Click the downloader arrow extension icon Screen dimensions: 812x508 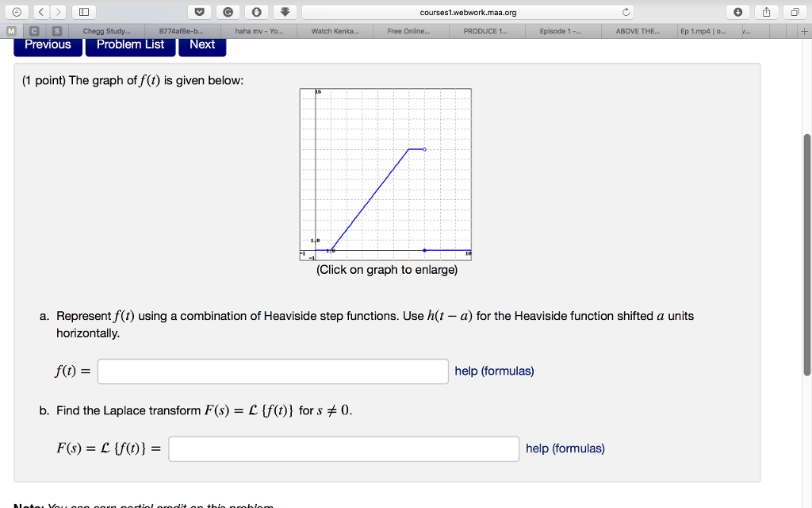pos(285,11)
